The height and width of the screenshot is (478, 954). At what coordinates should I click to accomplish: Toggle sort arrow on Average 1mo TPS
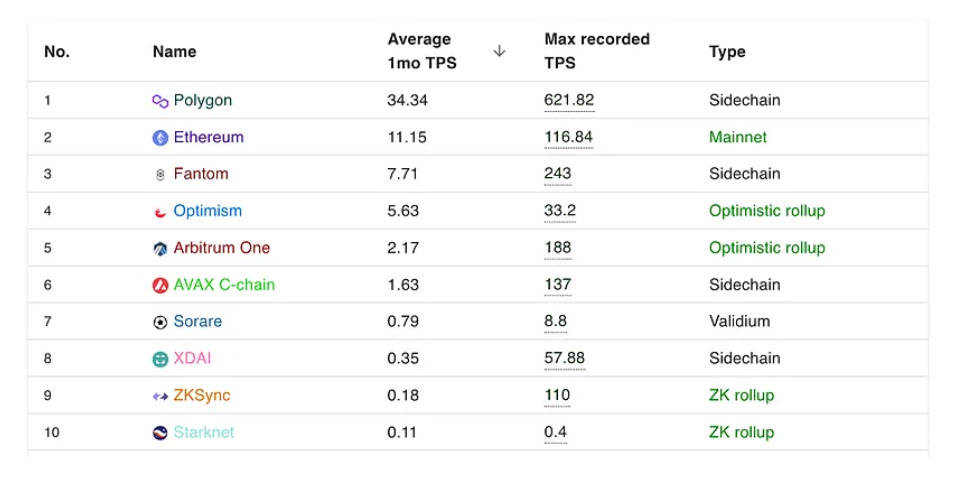tap(499, 51)
